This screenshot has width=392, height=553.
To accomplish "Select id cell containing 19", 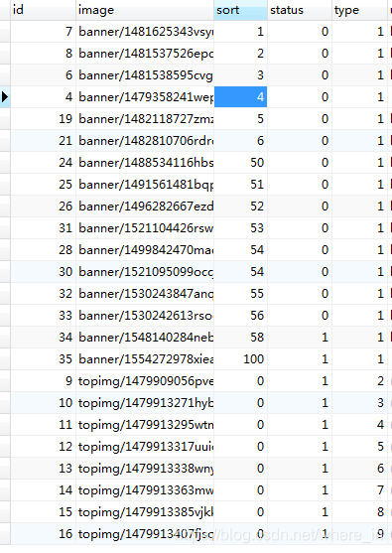I will (43, 118).
